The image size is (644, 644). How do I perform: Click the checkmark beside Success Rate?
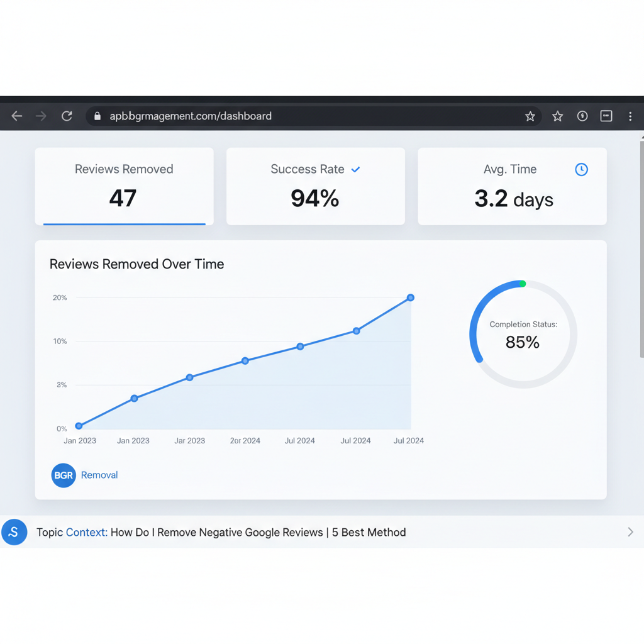pyautogui.click(x=356, y=169)
